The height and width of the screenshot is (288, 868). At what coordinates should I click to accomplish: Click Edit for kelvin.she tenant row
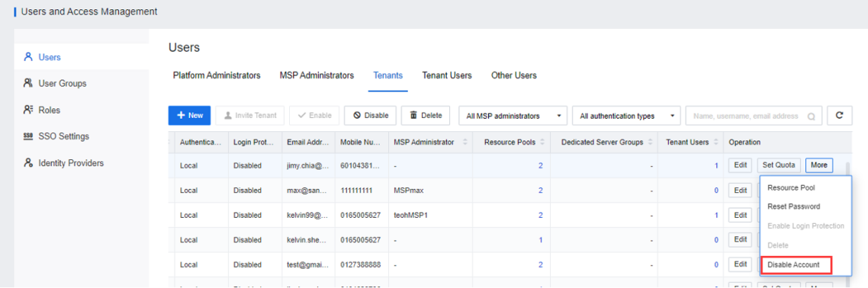740,239
